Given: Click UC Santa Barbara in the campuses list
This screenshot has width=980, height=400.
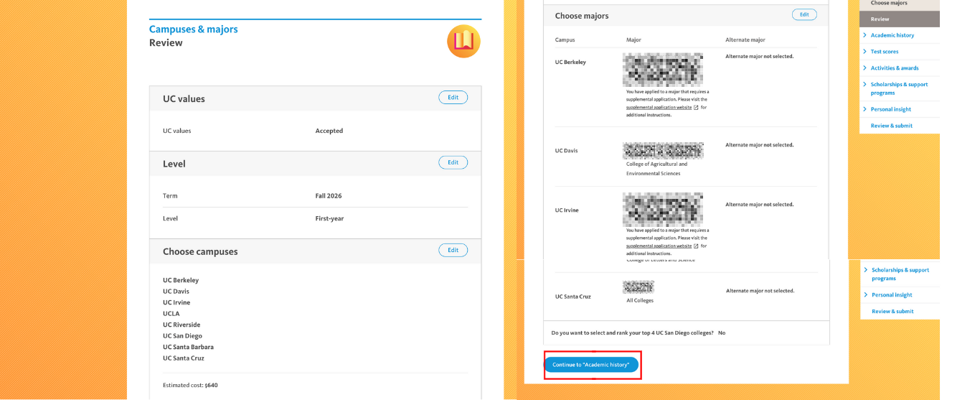Looking at the screenshot, I should coord(188,347).
